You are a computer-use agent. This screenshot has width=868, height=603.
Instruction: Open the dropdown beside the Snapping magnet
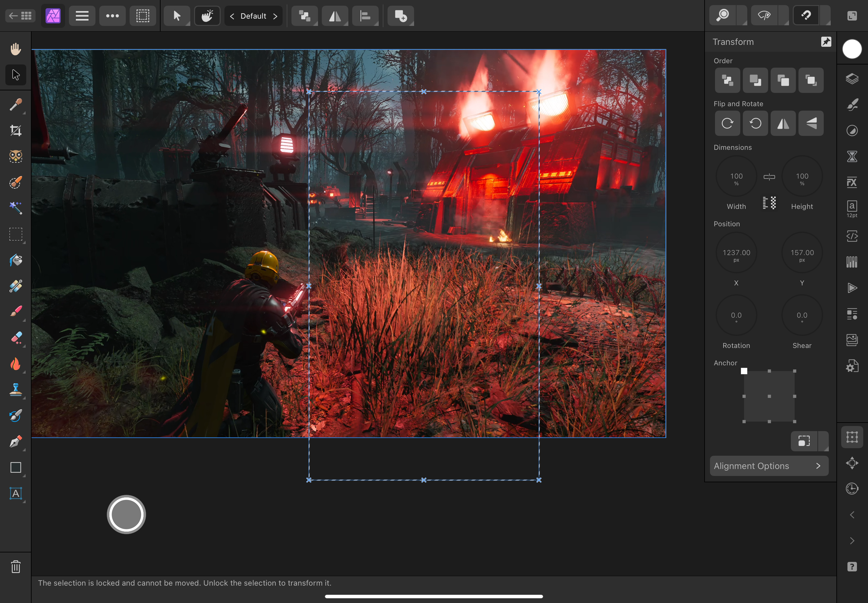click(x=825, y=15)
